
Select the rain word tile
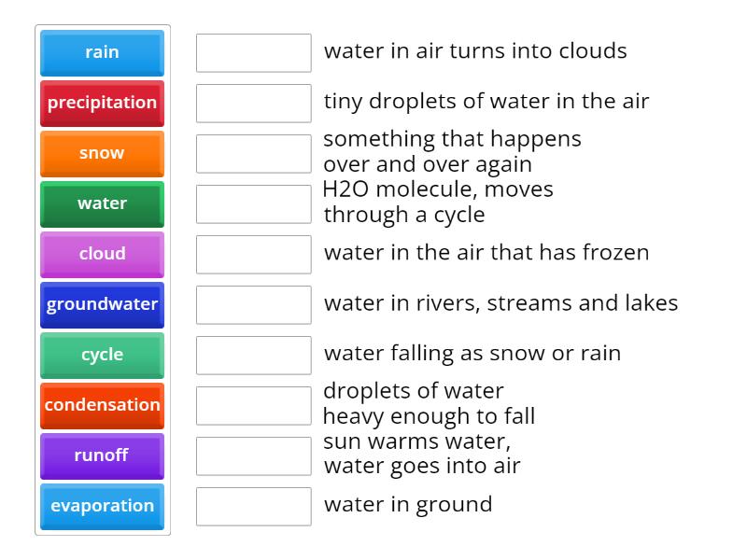[102, 53]
